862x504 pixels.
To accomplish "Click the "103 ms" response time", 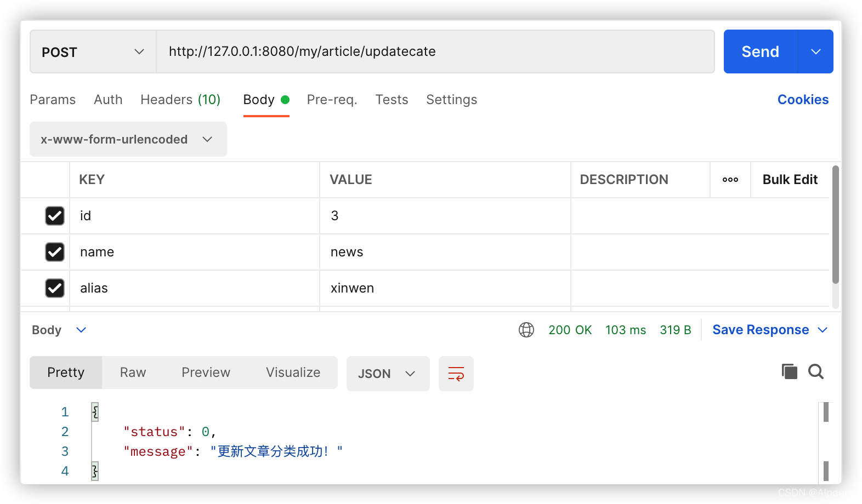I will (x=626, y=330).
